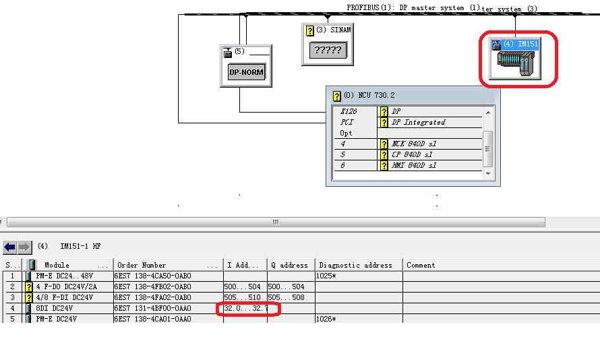600x364 pixels.
Task: Click the question icon of CP 840D sl
Action: point(384,154)
